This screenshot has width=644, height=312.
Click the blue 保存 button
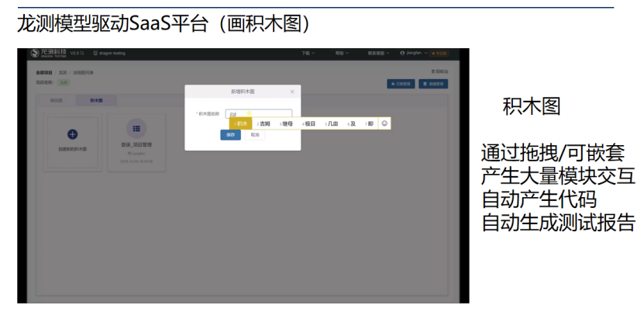[x=230, y=135]
